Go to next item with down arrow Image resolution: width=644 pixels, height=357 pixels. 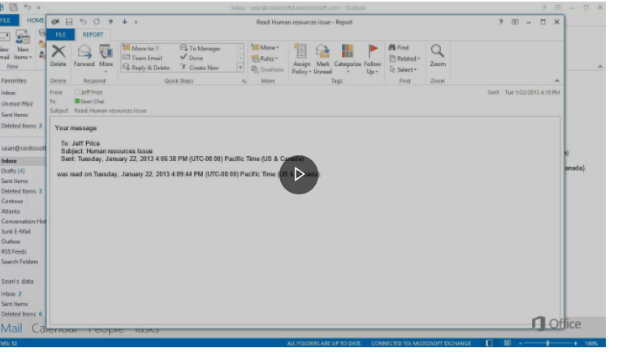[x=124, y=22]
